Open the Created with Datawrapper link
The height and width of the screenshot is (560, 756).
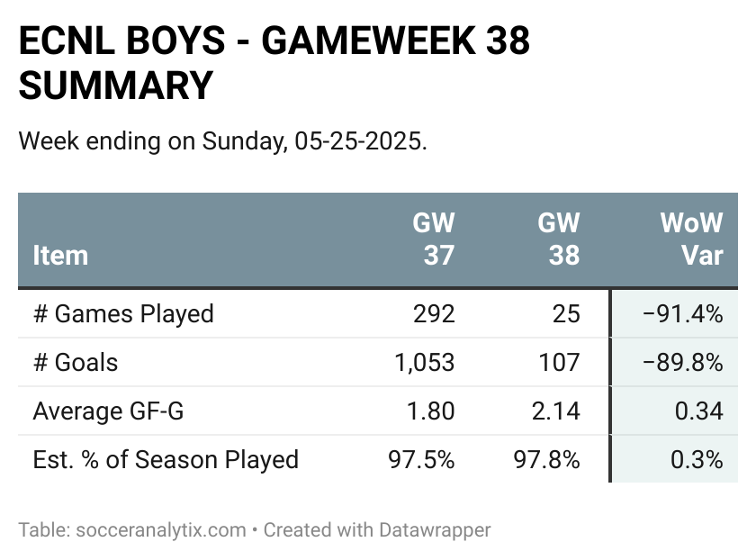(377, 530)
